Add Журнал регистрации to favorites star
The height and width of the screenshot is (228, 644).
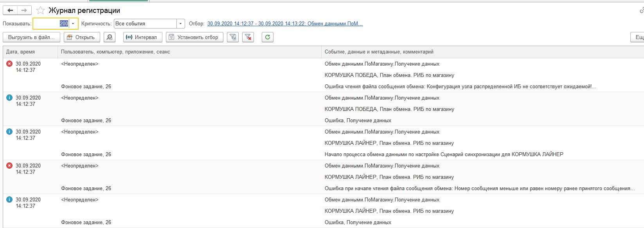pos(40,11)
